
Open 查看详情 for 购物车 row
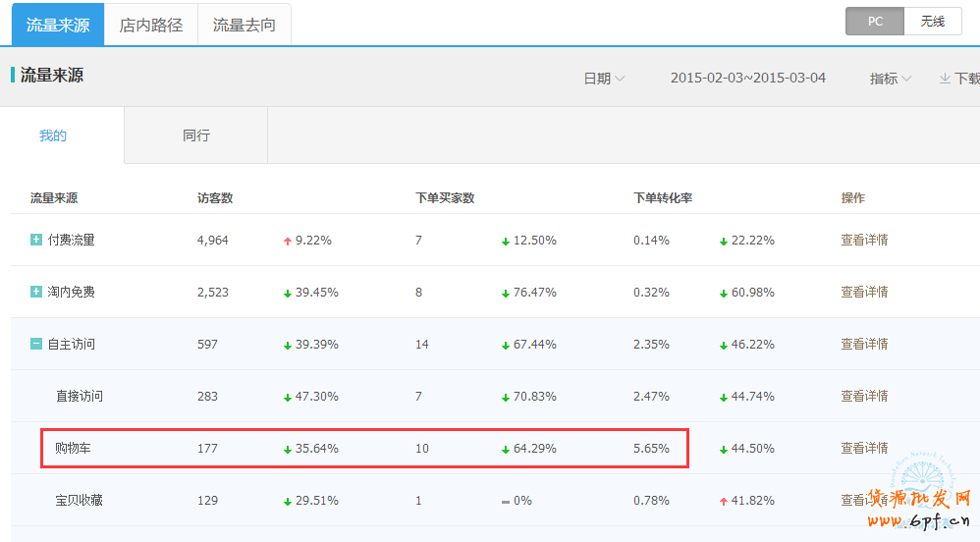coord(864,448)
